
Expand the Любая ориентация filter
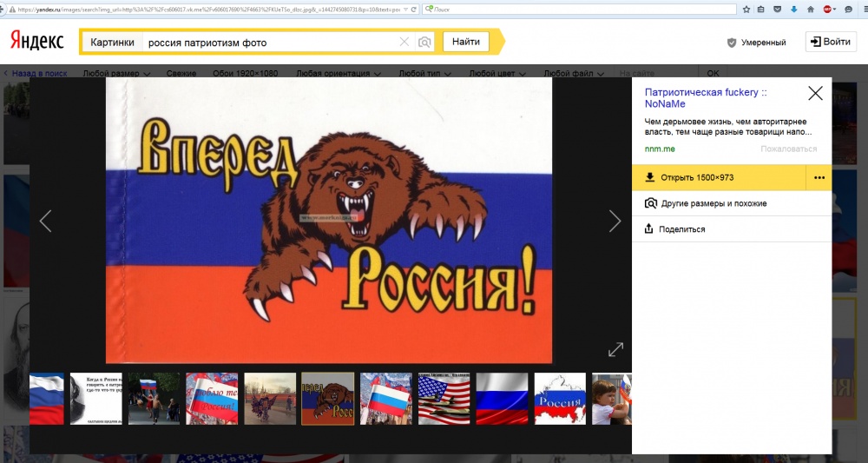[339, 73]
